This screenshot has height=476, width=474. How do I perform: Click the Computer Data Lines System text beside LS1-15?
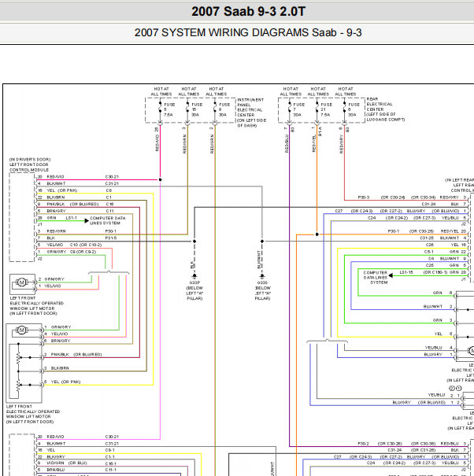tap(376, 278)
